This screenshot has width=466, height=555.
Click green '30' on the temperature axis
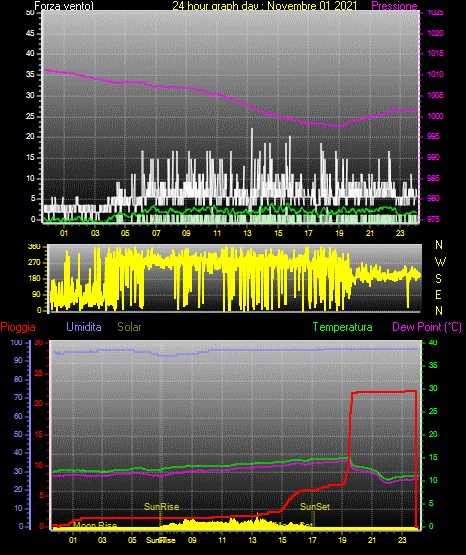433,388
